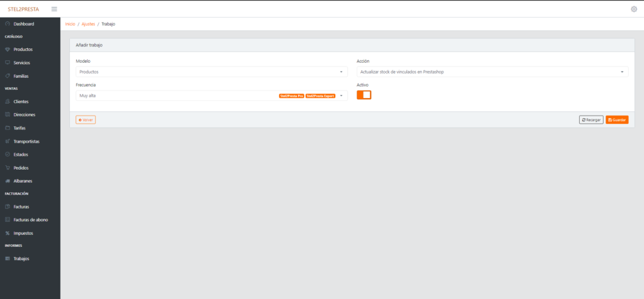Screen dimensions: 644x299
Task: Click the Dashboard sidebar icon
Action: point(8,24)
